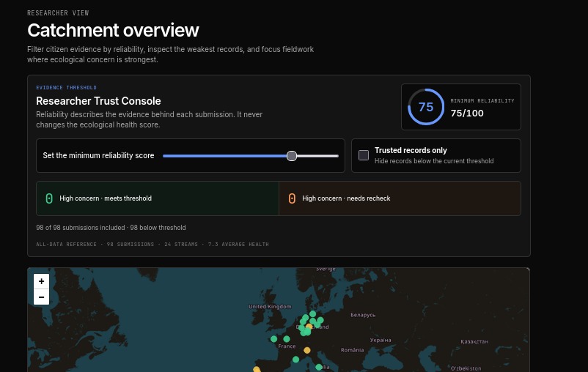Click the '75/100' reliability value
Image resolution: width=588 pixels, height=372 pixels.
point(467,113)
